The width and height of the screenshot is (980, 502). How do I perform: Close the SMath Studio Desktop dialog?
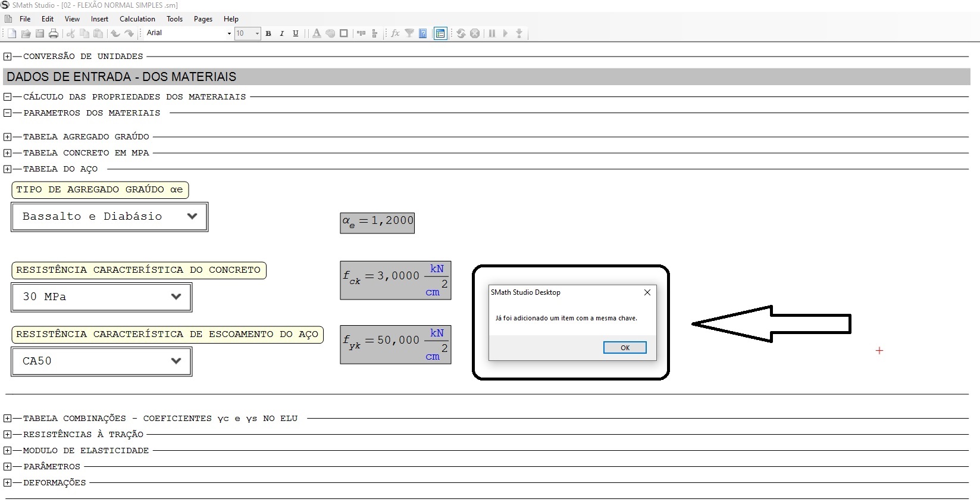click(647, 292)
